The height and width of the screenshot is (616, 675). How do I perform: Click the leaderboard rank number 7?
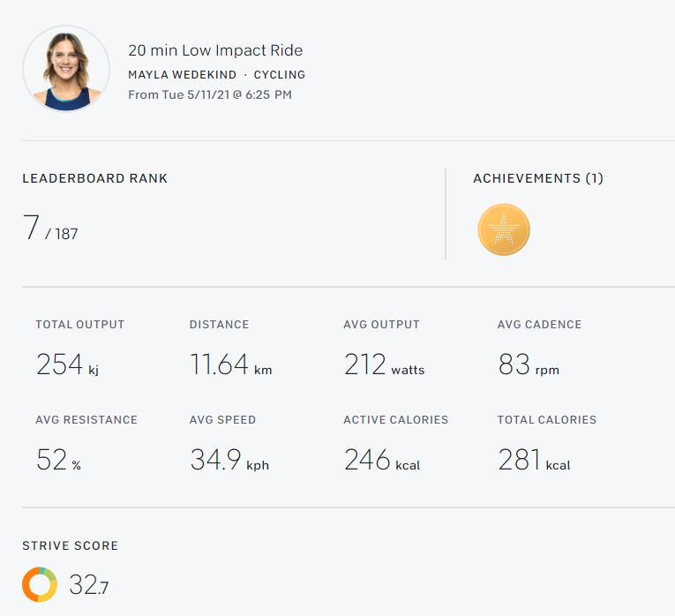(32, 229)
